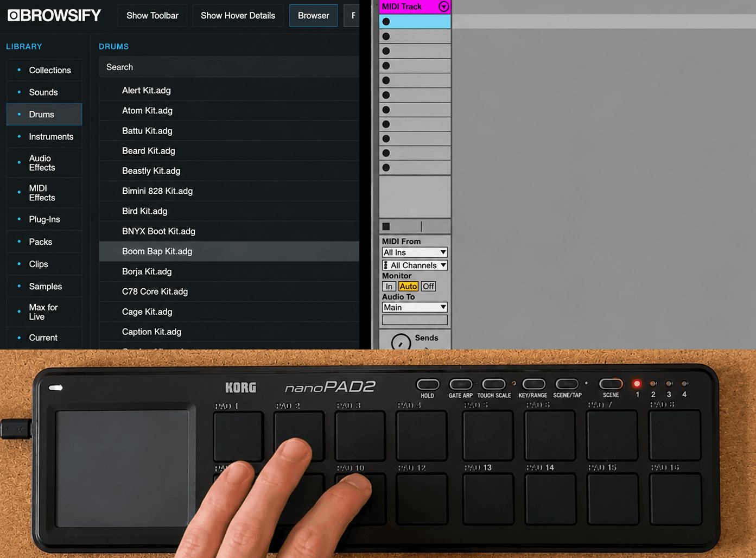Open Max for Live category

(x=45, y=312)
